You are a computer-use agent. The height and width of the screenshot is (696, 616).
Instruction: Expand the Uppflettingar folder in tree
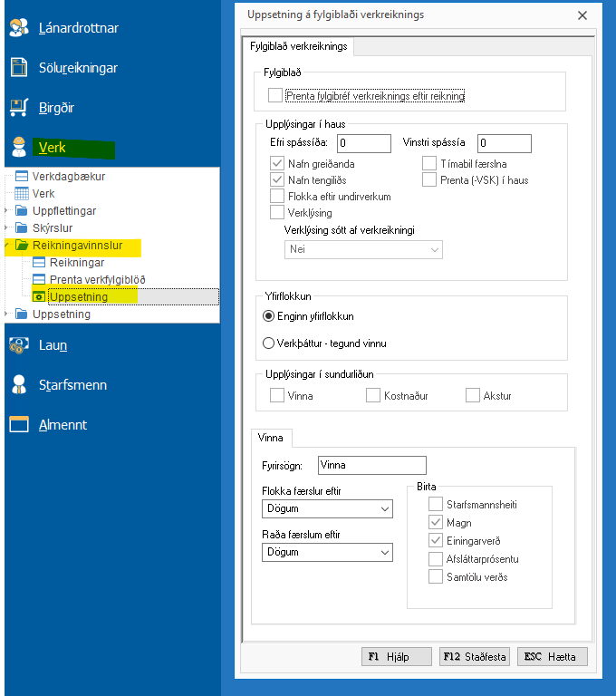click(7, 211)
